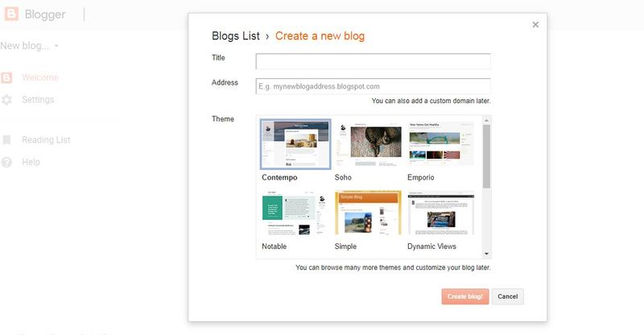Close the Create a new blog dialog
The width and height of the screenshot is (644, 335).
[535, 25]
